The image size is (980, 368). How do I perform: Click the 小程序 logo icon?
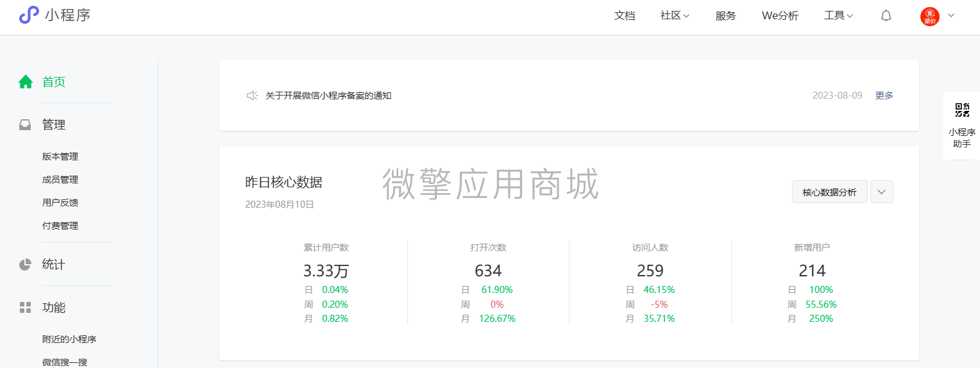pyautogui.click(x=29, y=15)
